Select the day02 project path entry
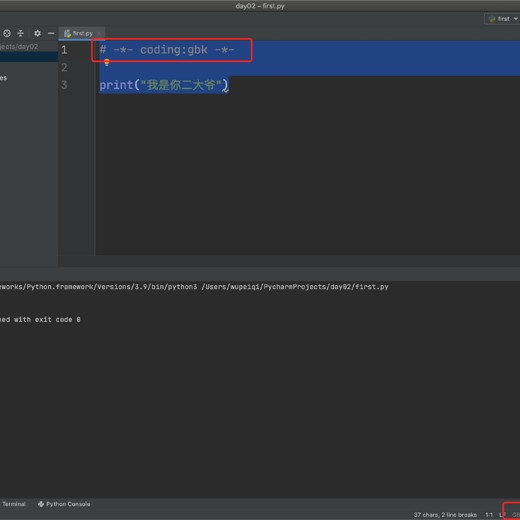520x520 pixels. [x=19, y=47]
